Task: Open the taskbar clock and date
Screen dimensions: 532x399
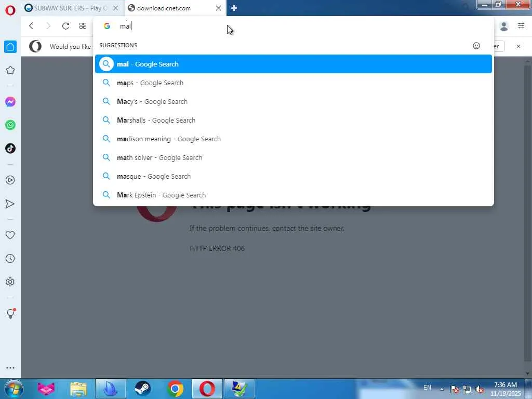Action: click(506, 389)
